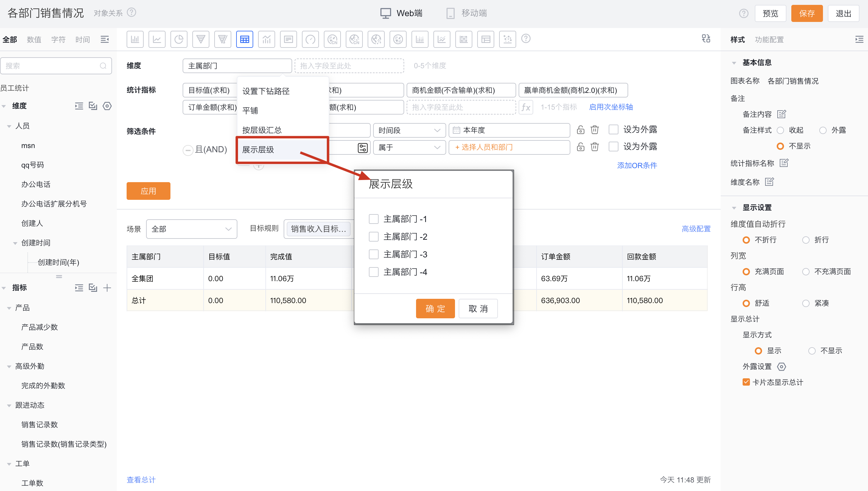
Task: Select the bar chart type icon
Action: click(x=135, y=39)
